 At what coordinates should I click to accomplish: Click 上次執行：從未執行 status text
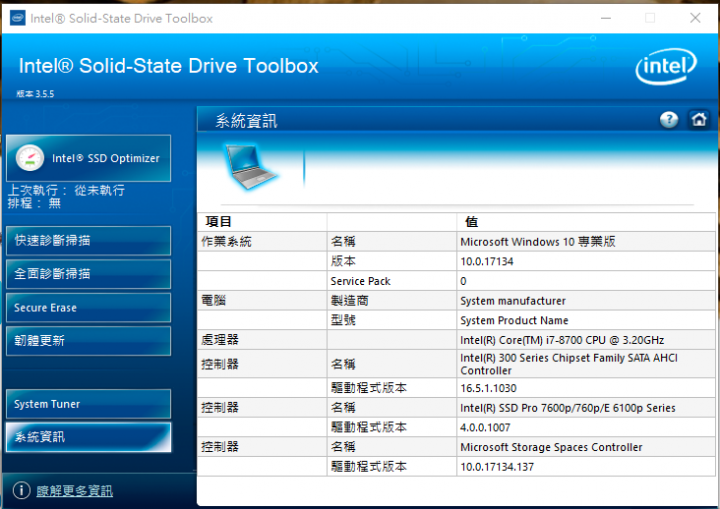(x=66, y=190)
